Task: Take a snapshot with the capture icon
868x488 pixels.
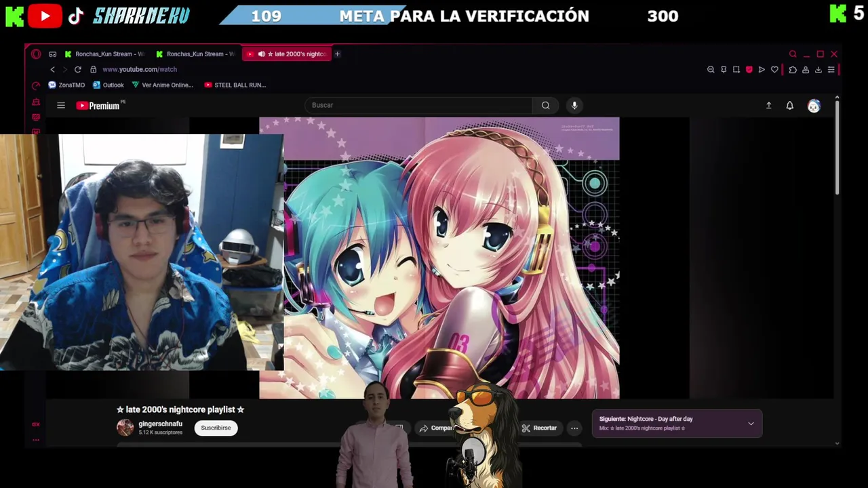Action: pyautogui.click(x=736, y=69)
